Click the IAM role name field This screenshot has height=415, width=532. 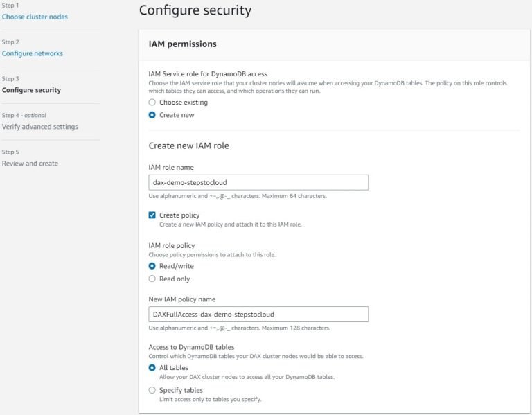click(x=258, y=182)
